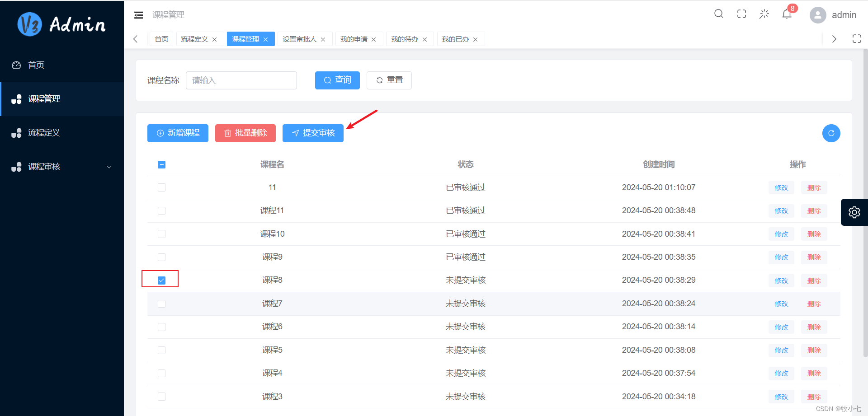The image size is (868, 416).
Task: Click the 修改 link for 课程11
Action: coord(781,210)
